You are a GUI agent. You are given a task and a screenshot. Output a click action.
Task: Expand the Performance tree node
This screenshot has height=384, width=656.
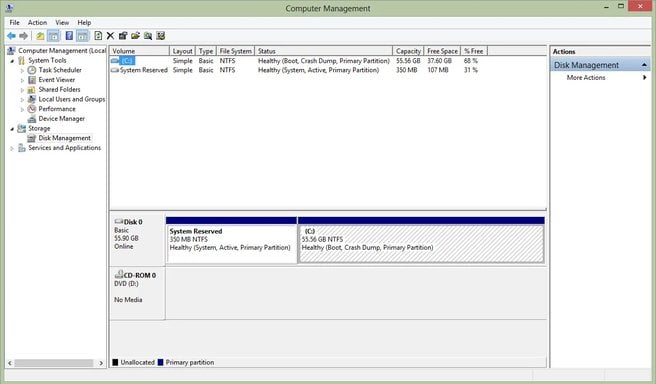point(22,109)
